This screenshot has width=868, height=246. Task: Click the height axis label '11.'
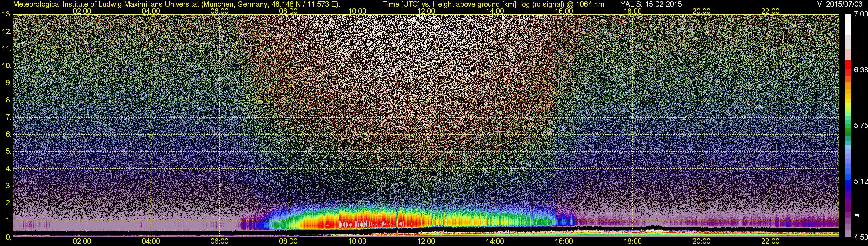[6, 49]
